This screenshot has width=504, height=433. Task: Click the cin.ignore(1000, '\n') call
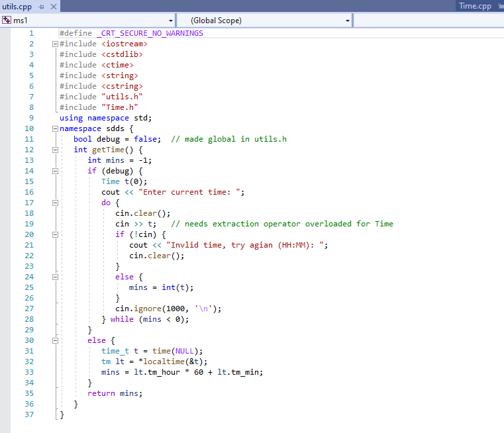pos(168,309)
